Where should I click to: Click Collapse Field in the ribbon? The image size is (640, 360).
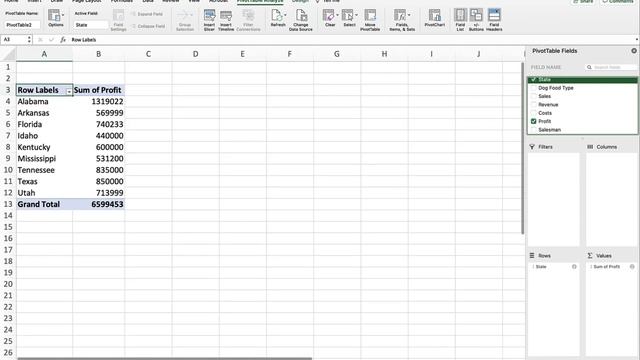click(148, 26)
